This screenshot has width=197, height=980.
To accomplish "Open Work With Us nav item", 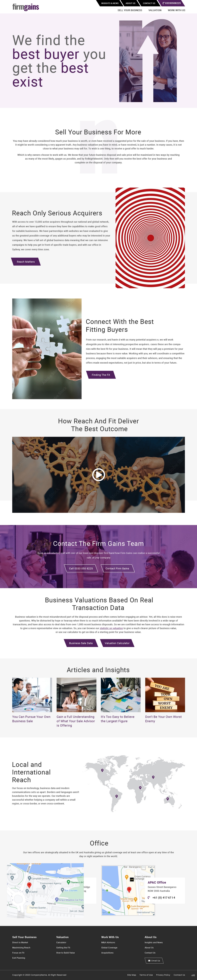I will (x=176, y=10).
